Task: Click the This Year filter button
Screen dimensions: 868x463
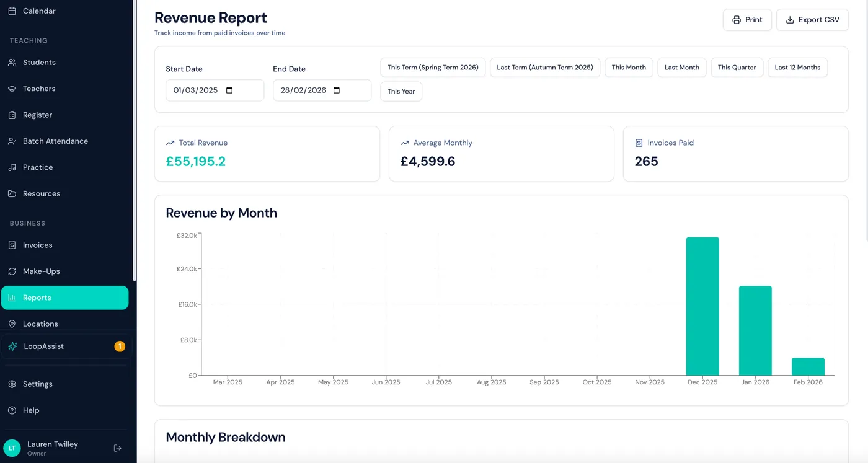Action: point(401,91)
